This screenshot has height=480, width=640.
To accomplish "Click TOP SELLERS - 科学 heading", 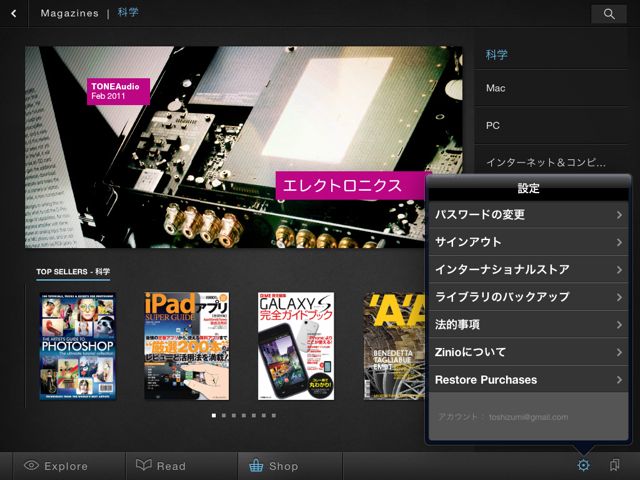I will pyautogui.click(x=73, y=272).
